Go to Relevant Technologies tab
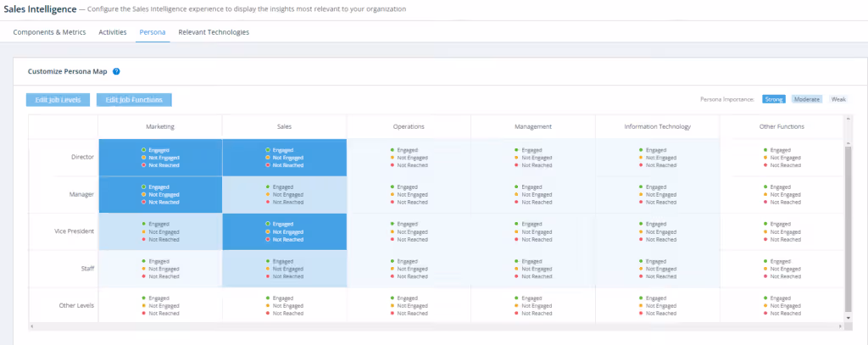868x345 pixels. (x=214, y=32)
